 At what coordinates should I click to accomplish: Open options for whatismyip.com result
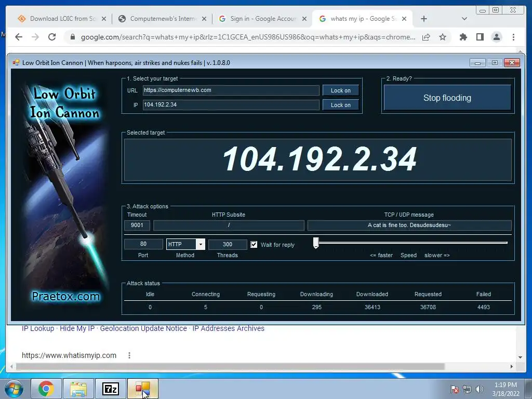[x=129, y=355]
